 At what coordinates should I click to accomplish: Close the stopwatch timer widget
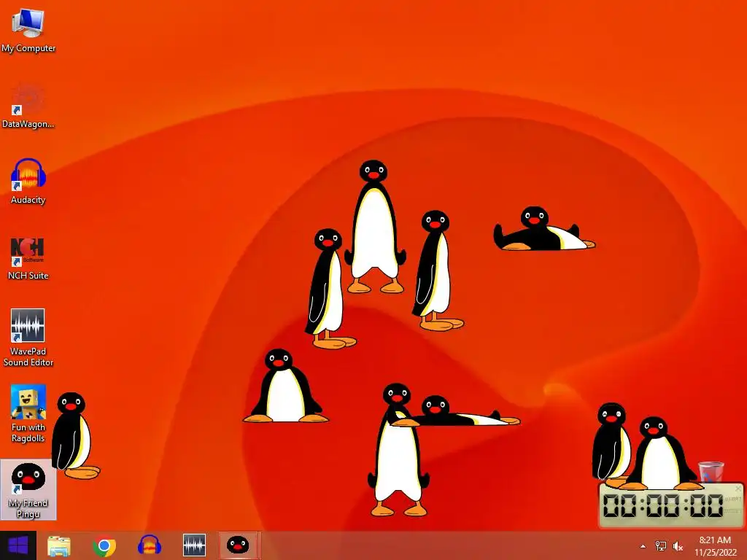coord(738,489)
